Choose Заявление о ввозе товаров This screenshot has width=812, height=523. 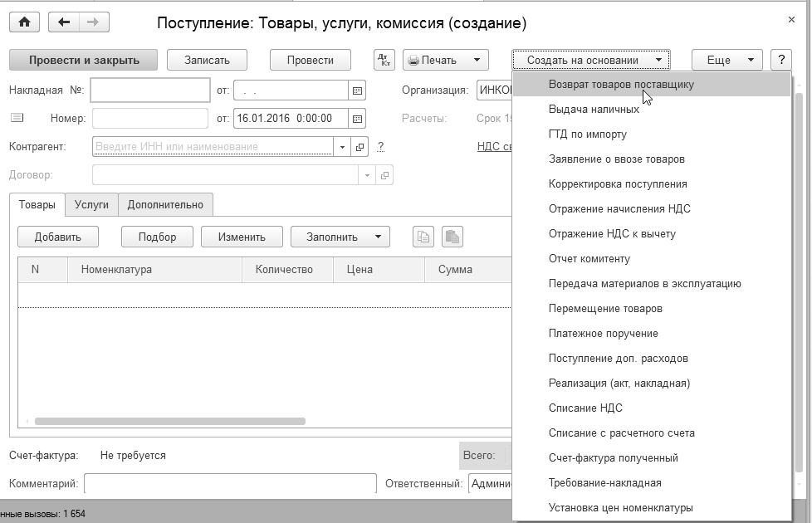click(652, 159)
